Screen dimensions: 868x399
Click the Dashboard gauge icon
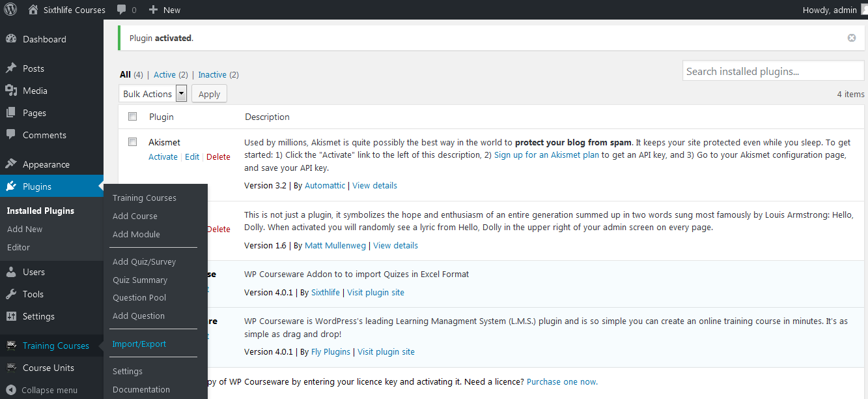(11, 39)
